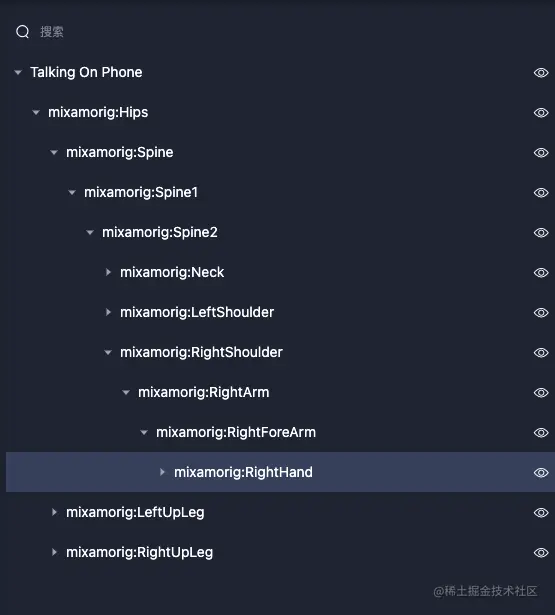
Task: Click the search magnifier icon
Action: click(23, 32)
